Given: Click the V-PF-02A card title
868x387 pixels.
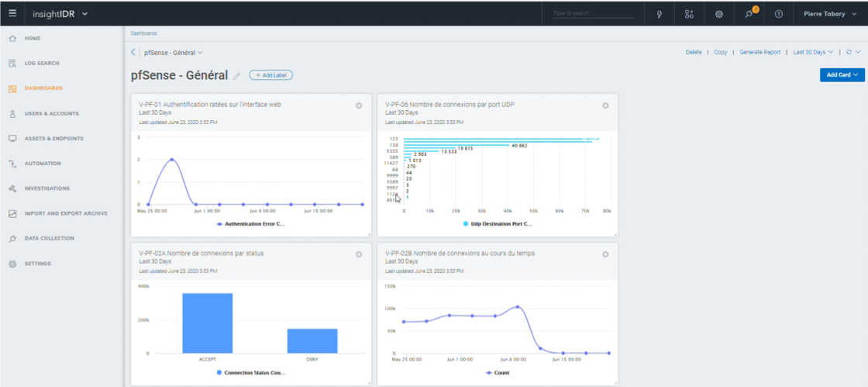Looking at the screenshot, I should (x=201, y=253).
